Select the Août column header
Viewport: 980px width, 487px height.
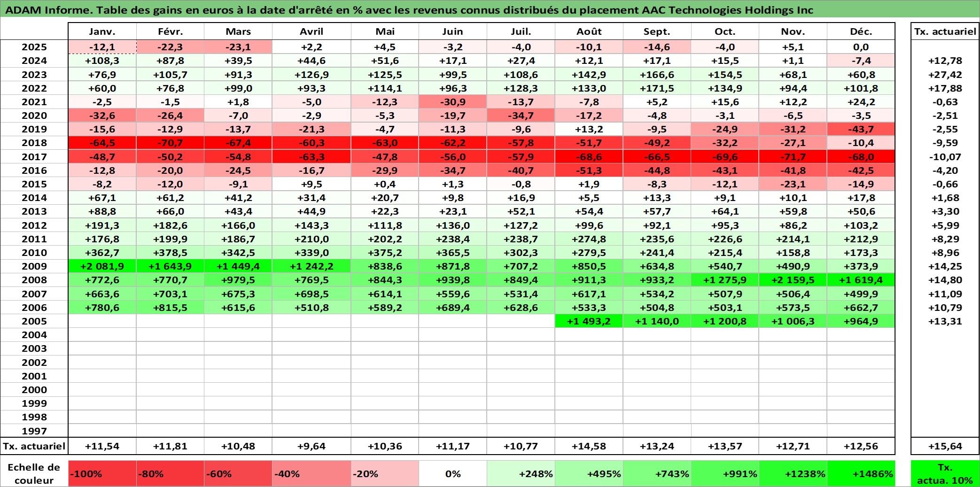pyautogui.click(x=589, y=31)
